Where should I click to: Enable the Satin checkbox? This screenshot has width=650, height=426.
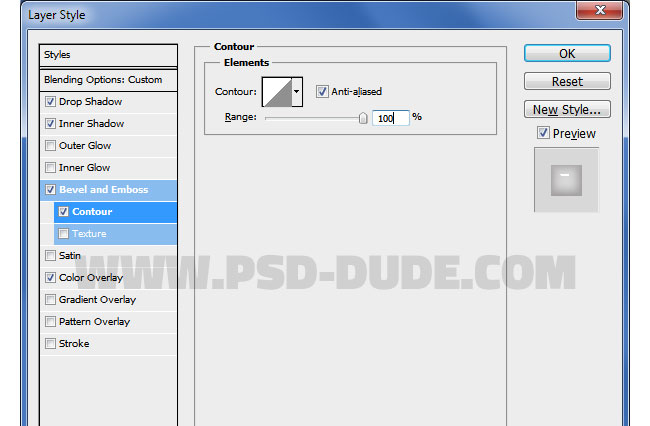point(50,255)
